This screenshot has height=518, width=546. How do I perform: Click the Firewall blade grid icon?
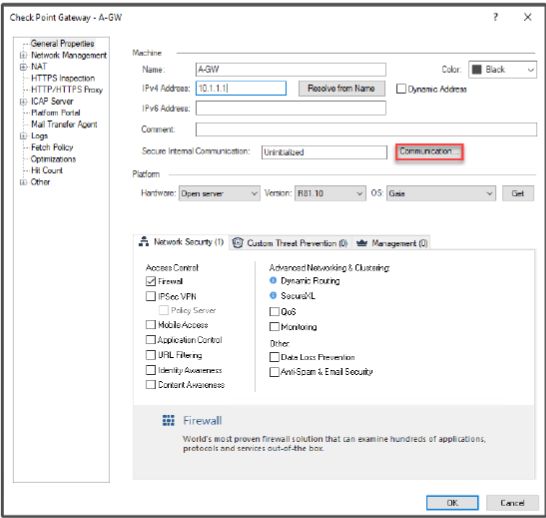169,421
